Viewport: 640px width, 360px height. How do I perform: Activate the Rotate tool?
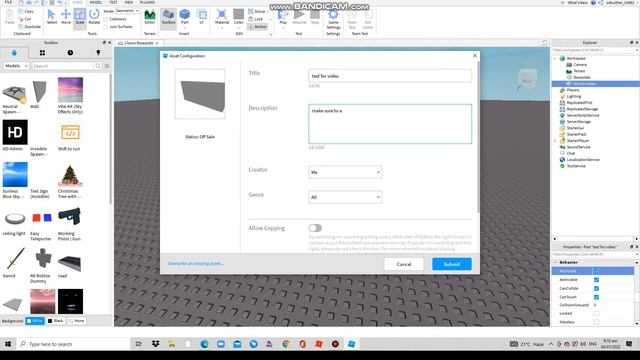(94, 17)
